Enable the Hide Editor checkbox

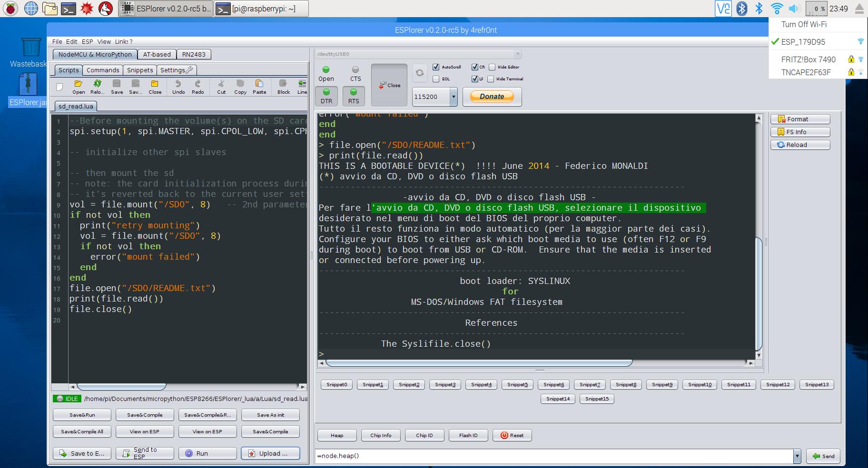pyautogui.click(x=492, y=67)
